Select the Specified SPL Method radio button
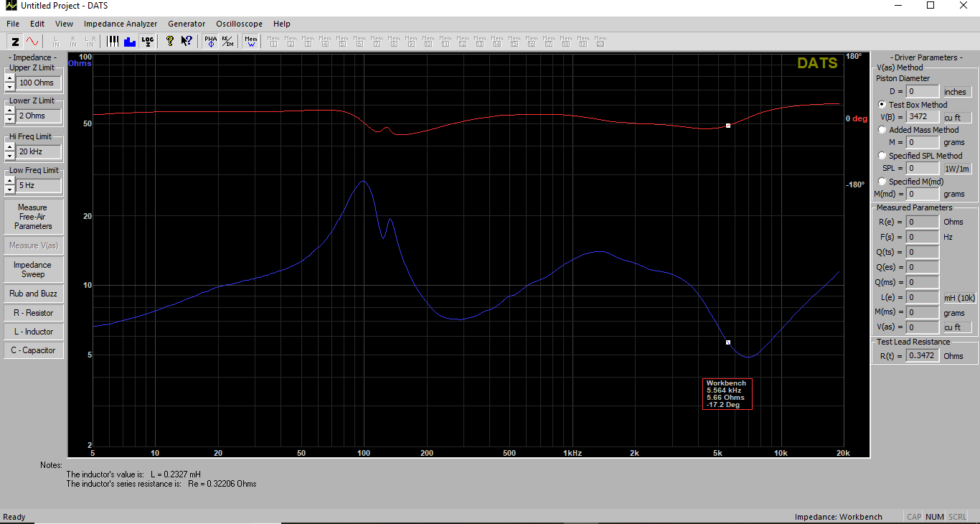980x524 pixels. (x=882, y=156)
